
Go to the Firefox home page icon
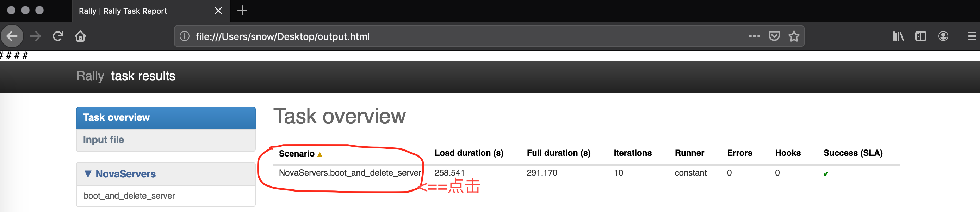pos(80,36)
